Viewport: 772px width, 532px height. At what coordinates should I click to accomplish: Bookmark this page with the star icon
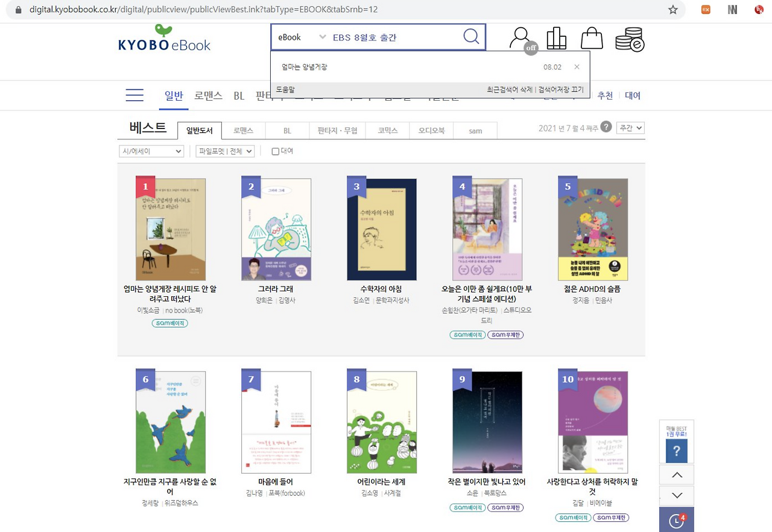pyautogui.click(x=673, y=10)
